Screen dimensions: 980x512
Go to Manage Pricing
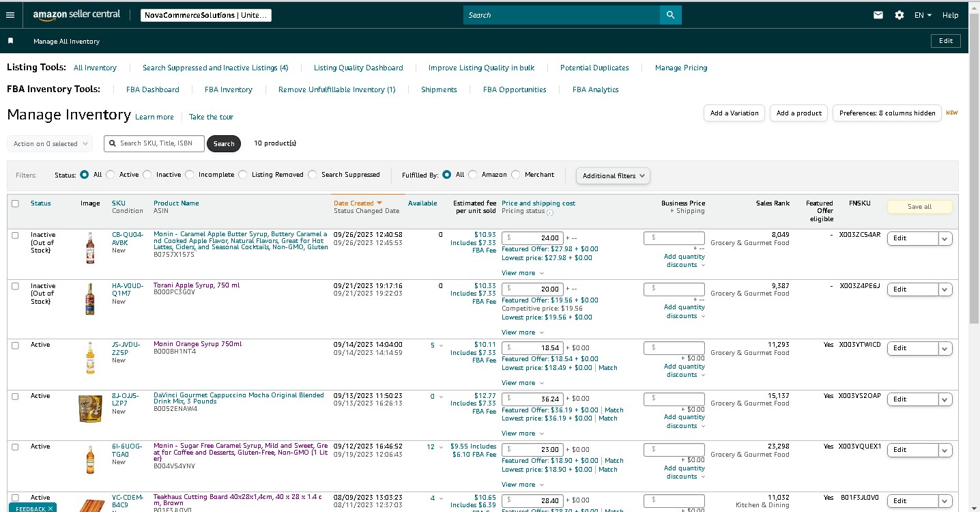(x=681, y=68)
